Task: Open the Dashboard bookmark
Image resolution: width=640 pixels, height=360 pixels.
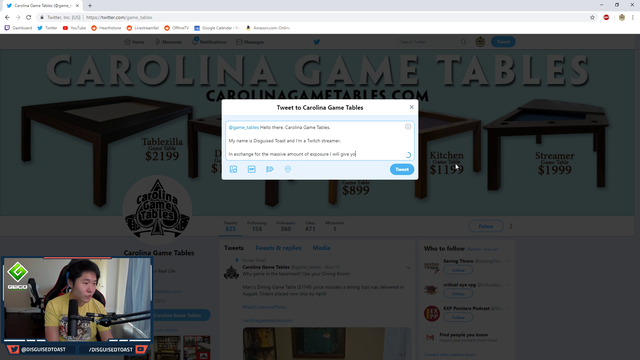Action: coord(18,28)
